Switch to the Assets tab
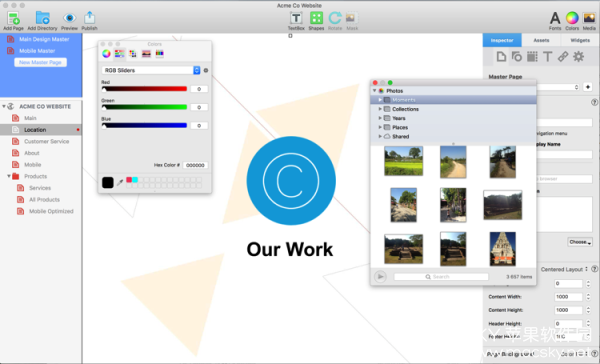The image size is (600, 364). [541, 40]
